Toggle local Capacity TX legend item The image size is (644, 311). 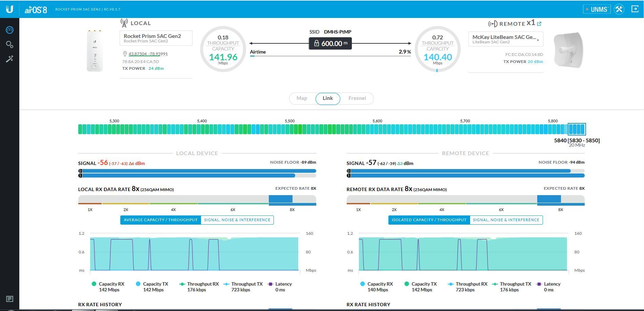click(152, 287)
